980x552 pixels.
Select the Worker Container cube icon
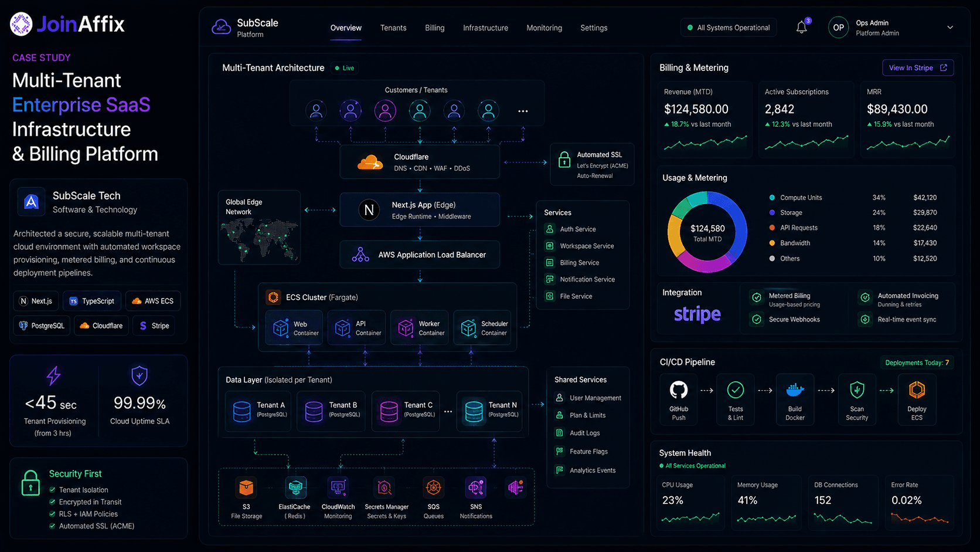click(x=406, y=328)
